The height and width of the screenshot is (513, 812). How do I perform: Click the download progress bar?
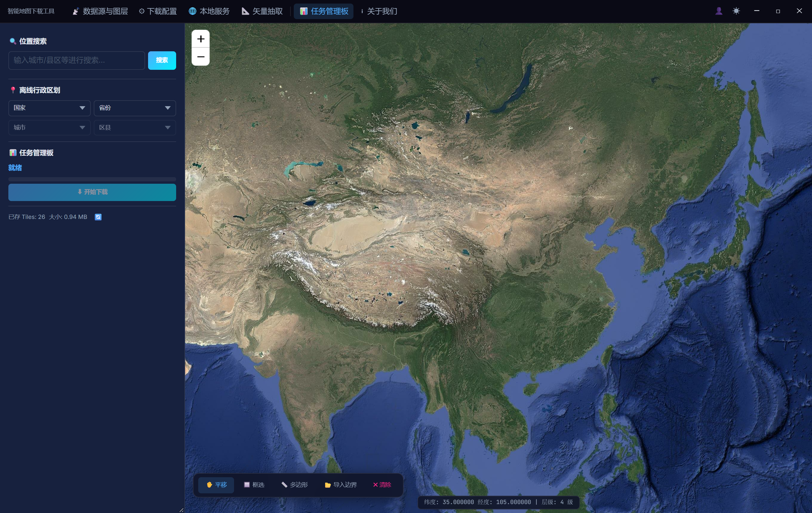tap(92, 179)
